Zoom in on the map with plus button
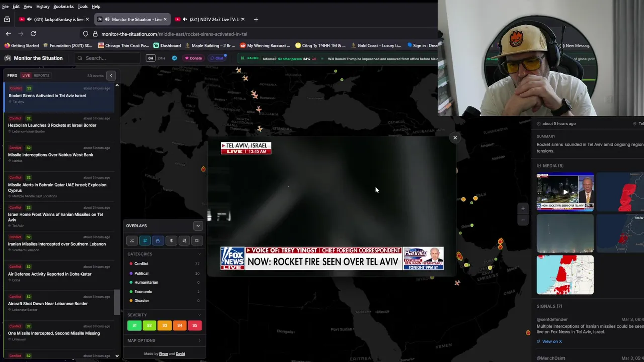The height and width of the screenshot is (362, 644). tap(523, 208)
